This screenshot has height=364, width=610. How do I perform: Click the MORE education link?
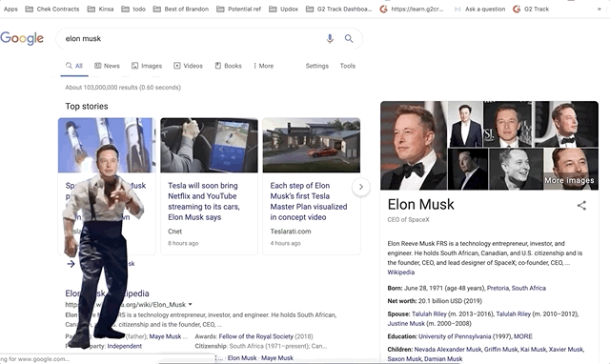(523, 336)
